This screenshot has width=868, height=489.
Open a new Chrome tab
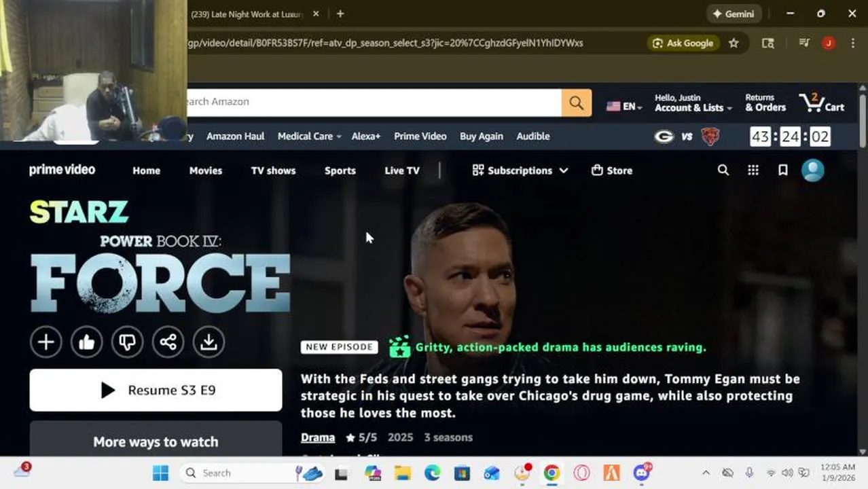(340, 14)
